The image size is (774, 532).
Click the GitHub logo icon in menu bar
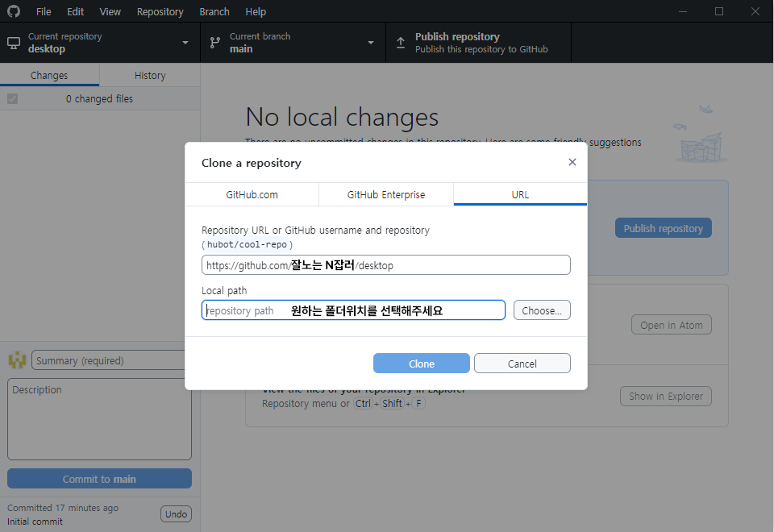click(14, 10)
